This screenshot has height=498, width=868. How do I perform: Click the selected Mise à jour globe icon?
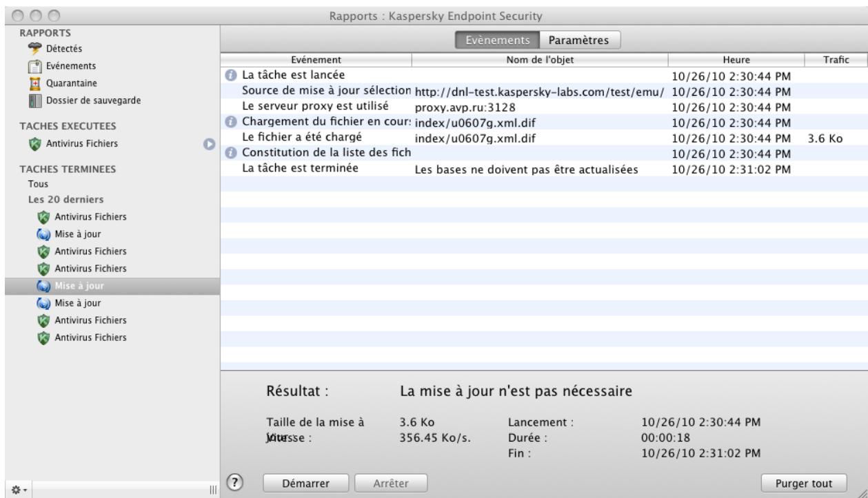click(43, 285)
